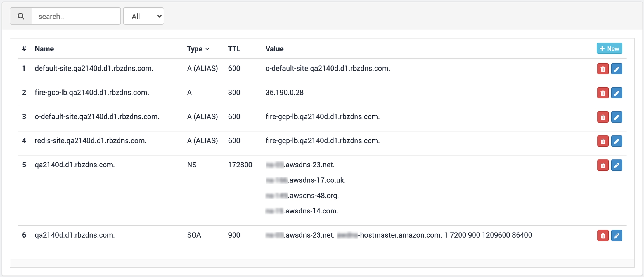Edit the fire-gcp-lb A record
The height and width of the screenshot is (277, 644).
click(x=616, y=93)
